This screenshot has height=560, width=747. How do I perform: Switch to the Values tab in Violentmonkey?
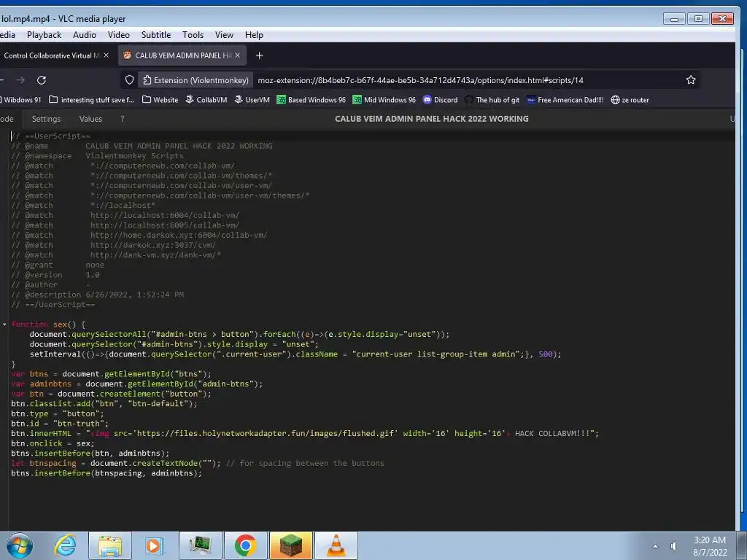(x=90, y=119)
